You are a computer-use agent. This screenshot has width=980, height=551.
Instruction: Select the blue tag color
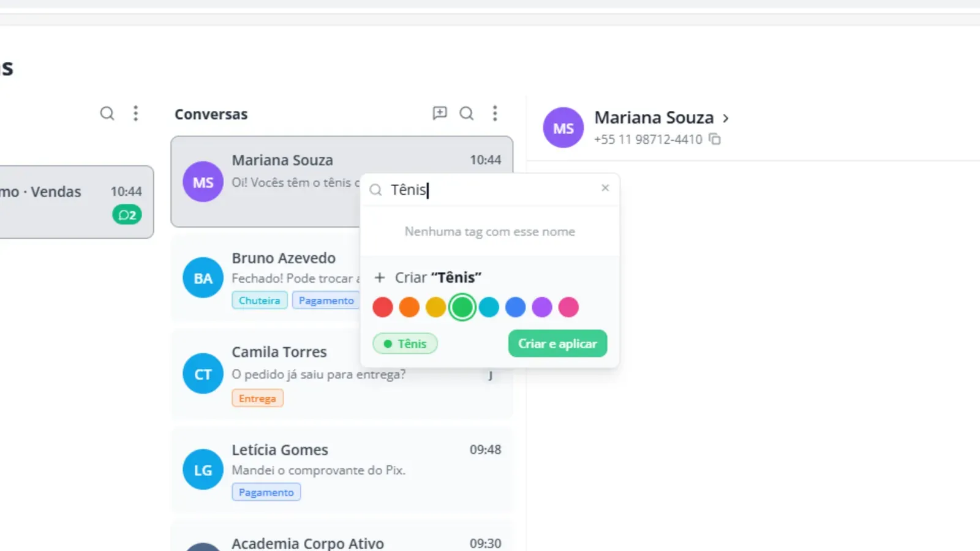pyautogui.click(x=516, y=307)
